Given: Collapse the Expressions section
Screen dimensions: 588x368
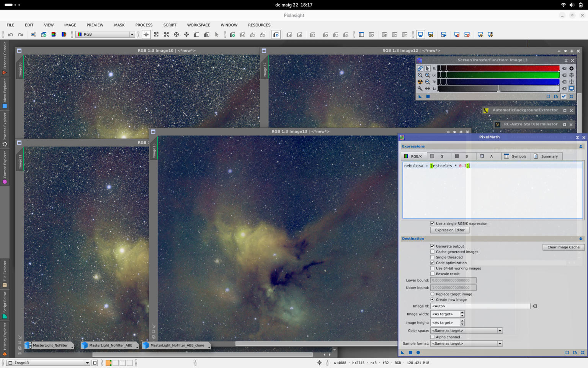Looking at the screenshot, I should pos(580,146).
